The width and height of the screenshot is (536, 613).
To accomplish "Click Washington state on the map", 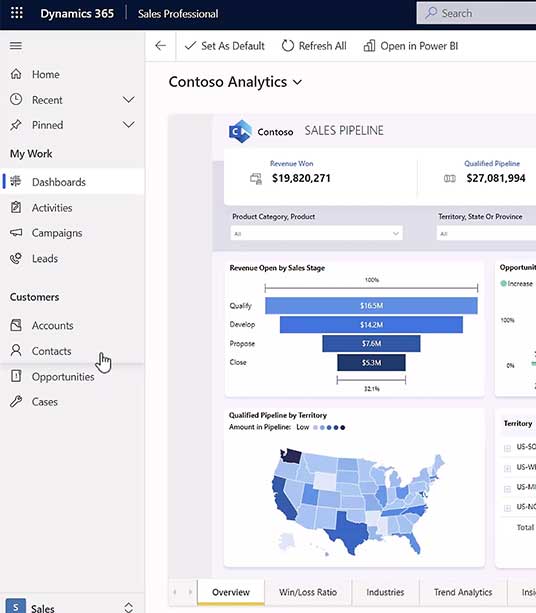I will pyautogui.click(x=290, y=455).
